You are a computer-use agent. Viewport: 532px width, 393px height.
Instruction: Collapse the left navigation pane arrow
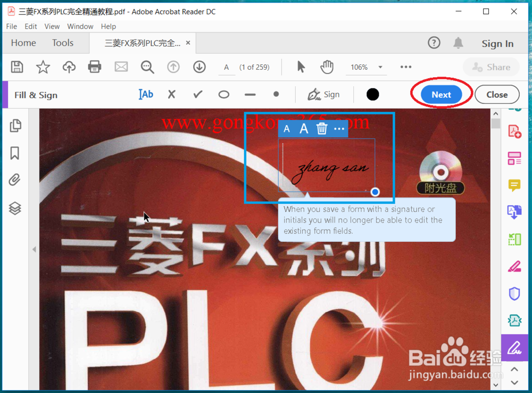click(x=34, y=249)
